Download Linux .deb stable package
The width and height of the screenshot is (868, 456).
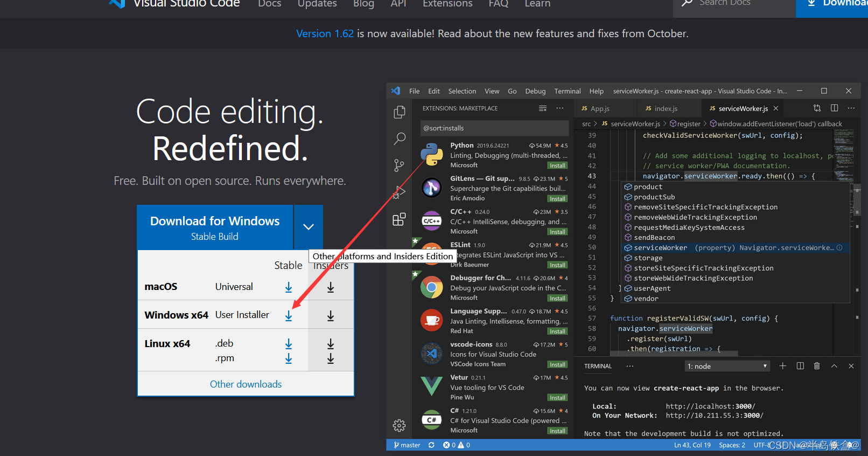(x=289, y=344)
